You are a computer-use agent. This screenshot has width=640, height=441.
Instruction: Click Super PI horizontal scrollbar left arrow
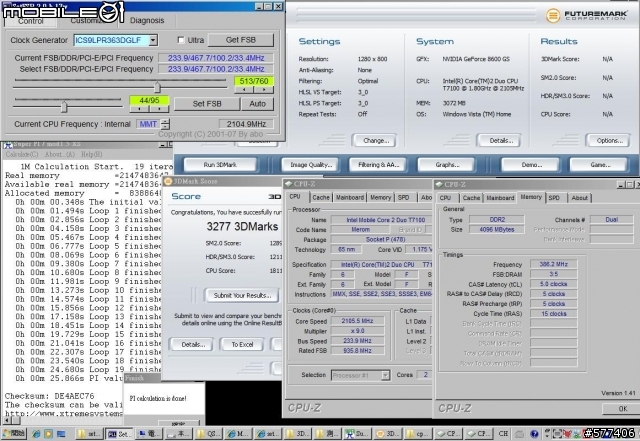tap(7, 420)
